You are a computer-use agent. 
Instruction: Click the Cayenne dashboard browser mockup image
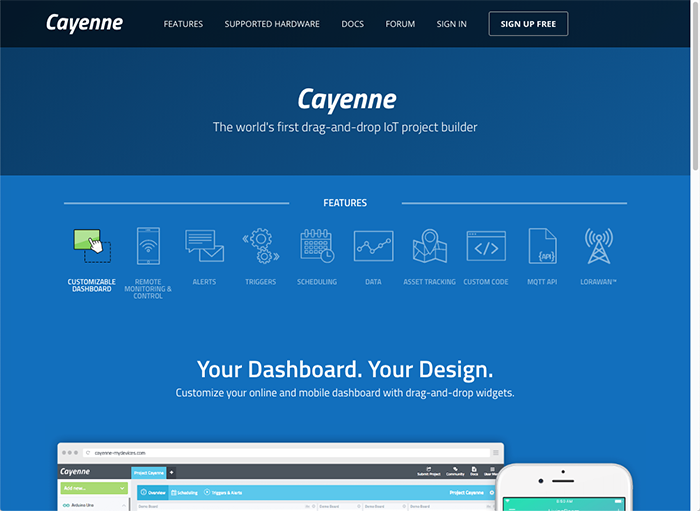pyautogui.click(x=281, y=477)
